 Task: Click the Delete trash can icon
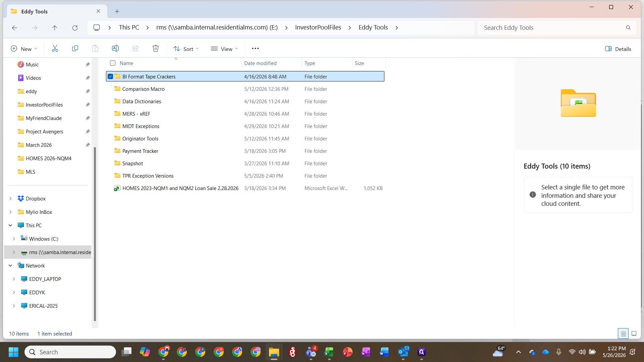pos(156,49)
